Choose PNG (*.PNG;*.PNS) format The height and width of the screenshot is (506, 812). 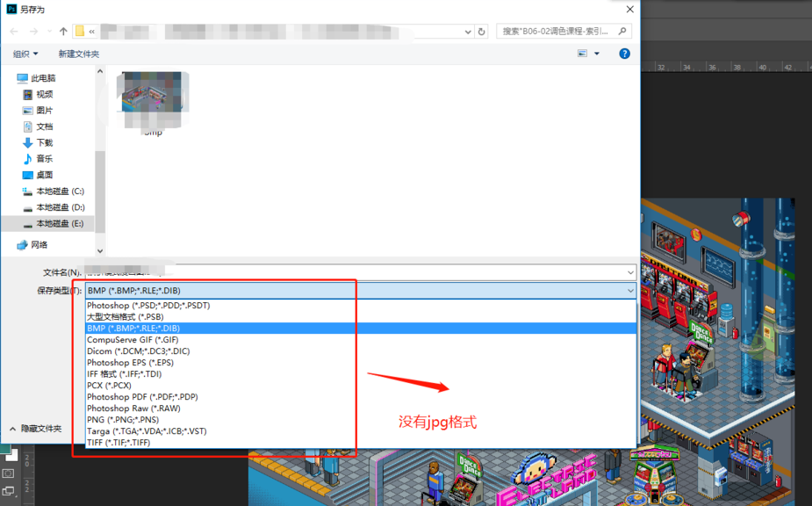361,419
